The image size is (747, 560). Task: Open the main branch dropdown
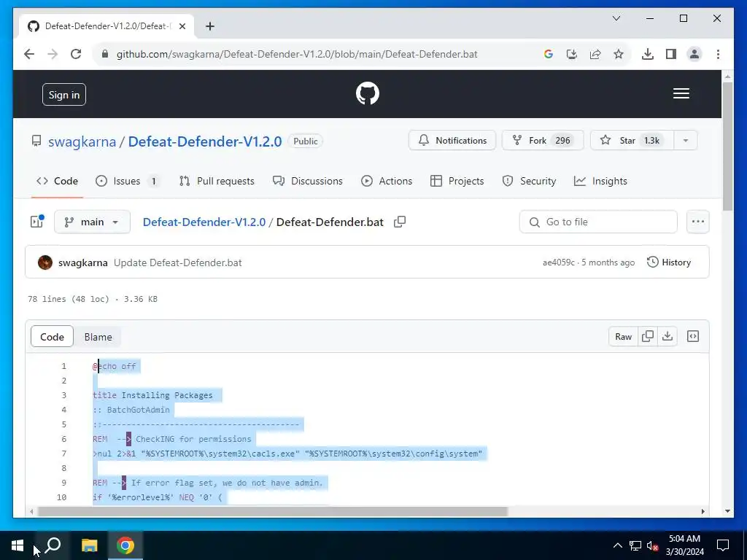pyautogui.click(x=92, y=222)
